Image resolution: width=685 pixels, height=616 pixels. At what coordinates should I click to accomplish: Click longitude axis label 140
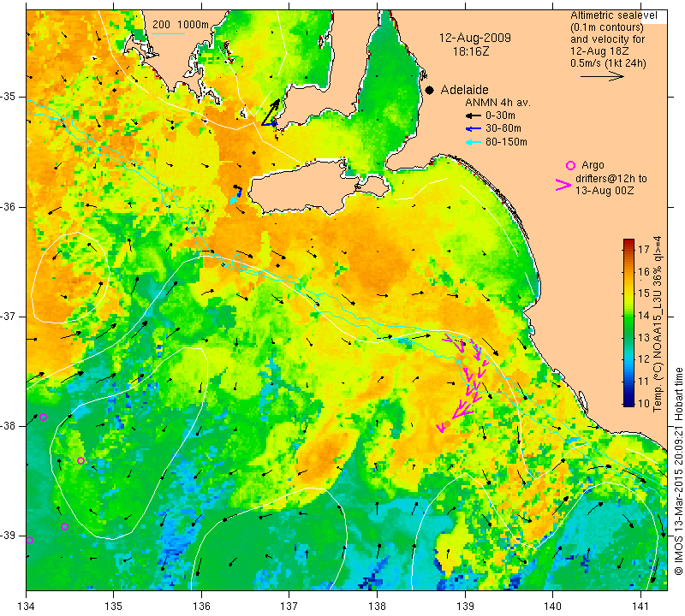[552, 606]
